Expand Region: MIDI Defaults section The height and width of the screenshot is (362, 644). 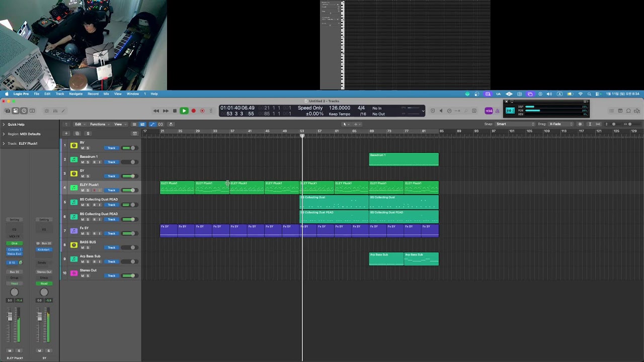pos(4,134)
